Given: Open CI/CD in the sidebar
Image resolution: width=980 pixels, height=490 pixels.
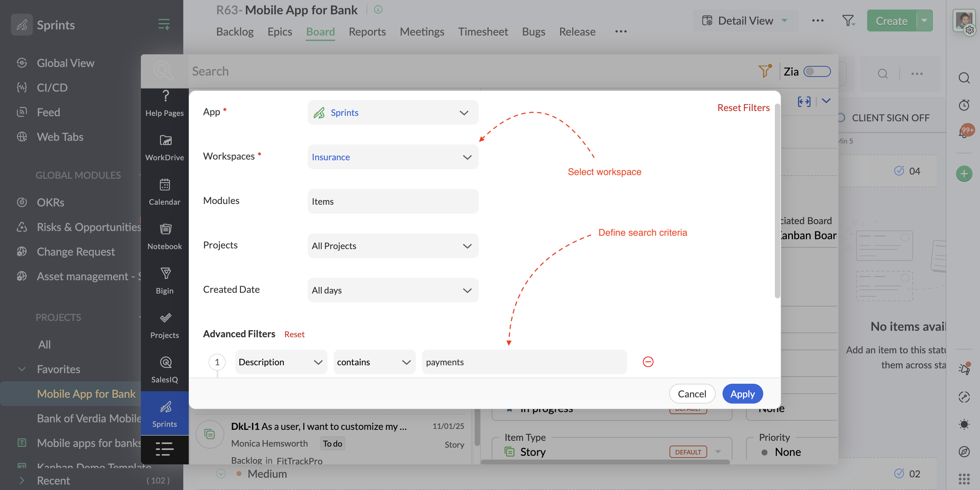Looking at the screenshot, I should click(52, 87).
